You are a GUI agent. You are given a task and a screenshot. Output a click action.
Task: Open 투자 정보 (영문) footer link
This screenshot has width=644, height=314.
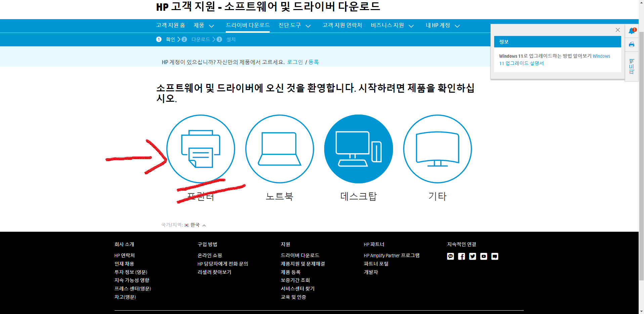coord(131,272)
